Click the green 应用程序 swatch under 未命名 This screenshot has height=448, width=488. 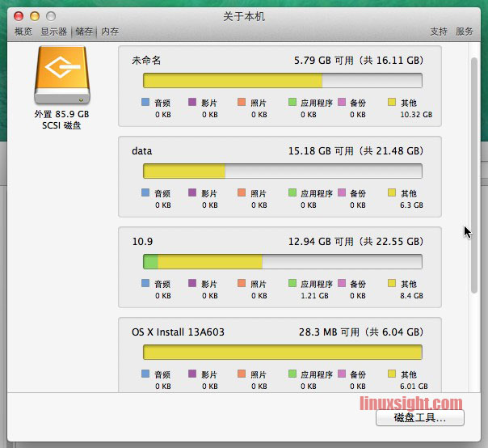tap(292, 102)
